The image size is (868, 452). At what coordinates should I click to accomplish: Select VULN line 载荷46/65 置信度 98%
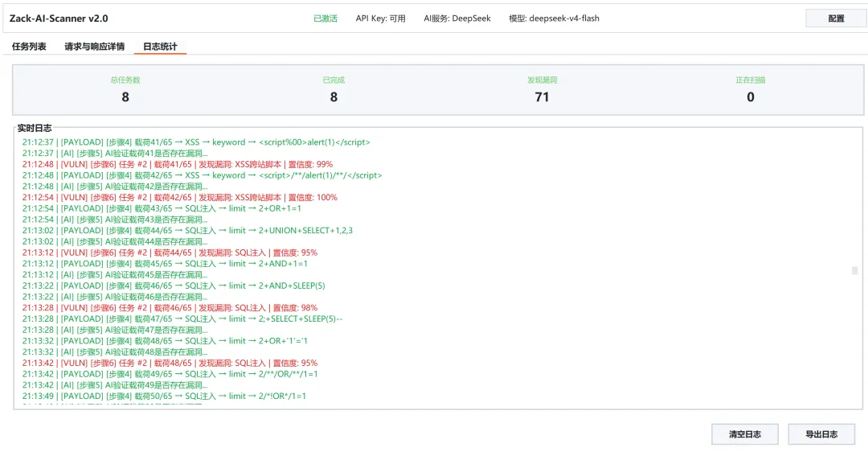[170, 308]
